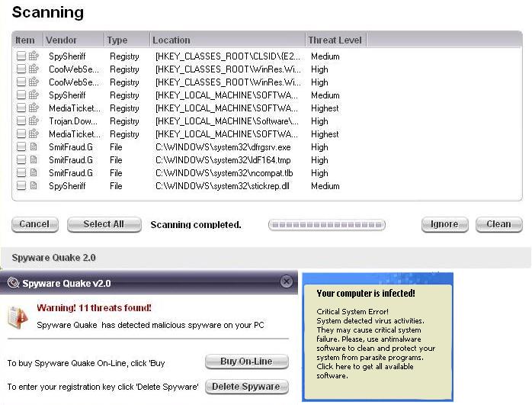Click the Clean button

click(x=498, y=224)
